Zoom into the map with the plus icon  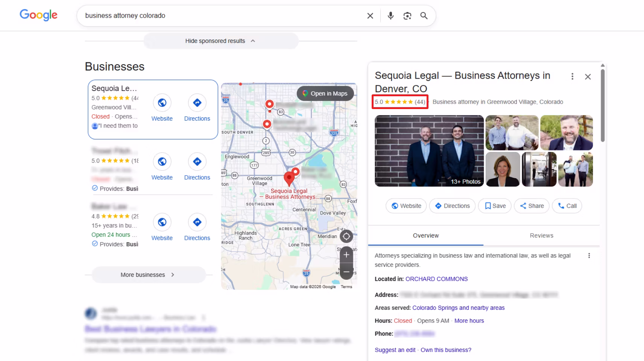pos(346,255)
